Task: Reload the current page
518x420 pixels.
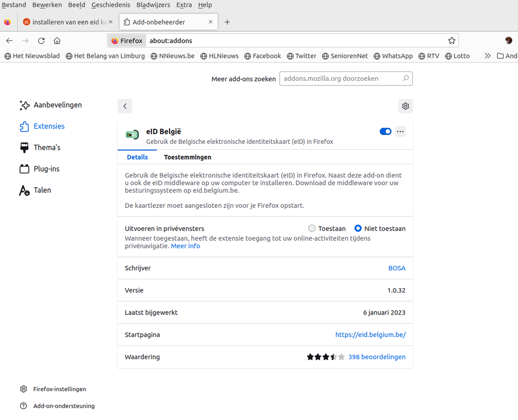Action: tap(42, 40)
